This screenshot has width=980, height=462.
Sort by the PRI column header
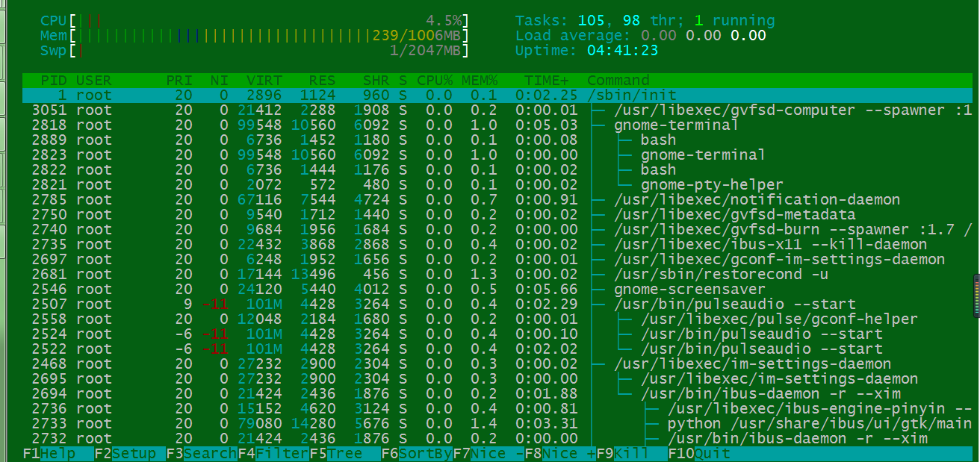point(179,80)
